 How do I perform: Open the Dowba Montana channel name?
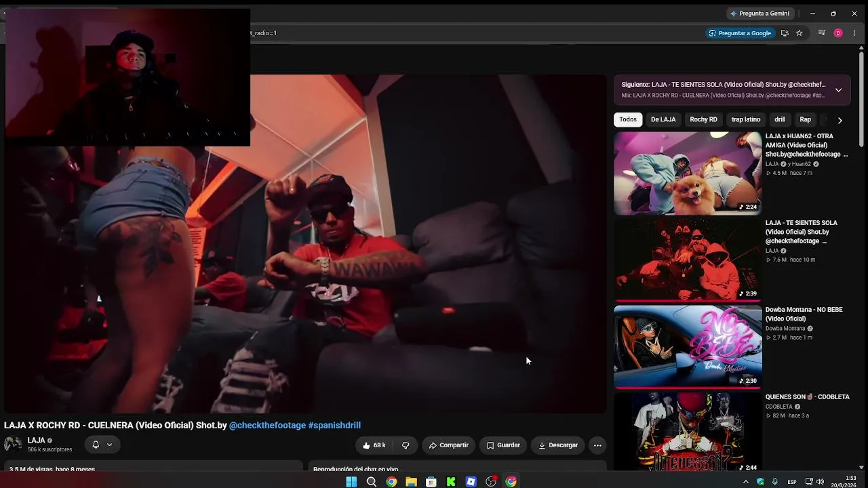pos(785,329)
